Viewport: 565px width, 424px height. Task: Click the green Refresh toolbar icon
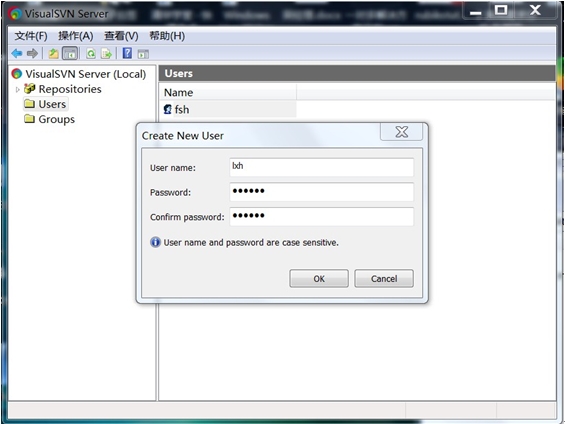coord(91,54)
